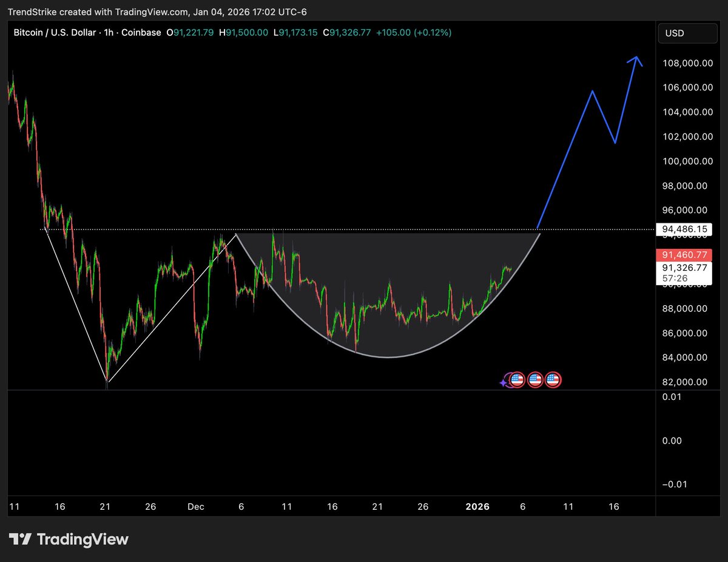
Task: Click the purple sparkle event icon
Action: click(504, 382)
